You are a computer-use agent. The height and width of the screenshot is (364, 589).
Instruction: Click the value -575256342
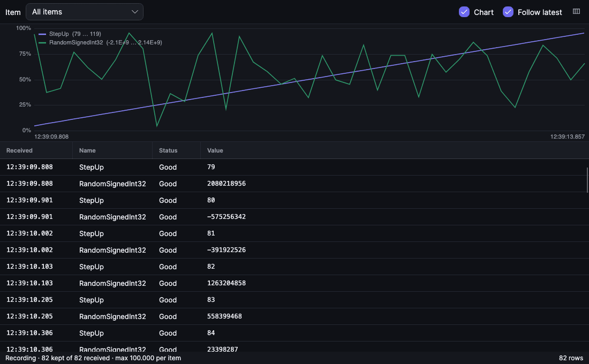pyautogui.click(x=226, y=217)
